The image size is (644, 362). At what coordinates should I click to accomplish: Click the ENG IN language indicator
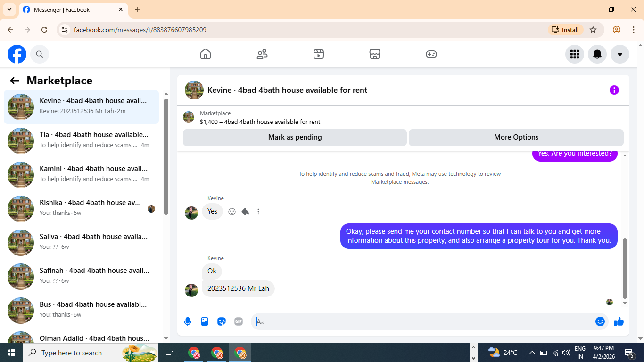(x=580, y=353)
